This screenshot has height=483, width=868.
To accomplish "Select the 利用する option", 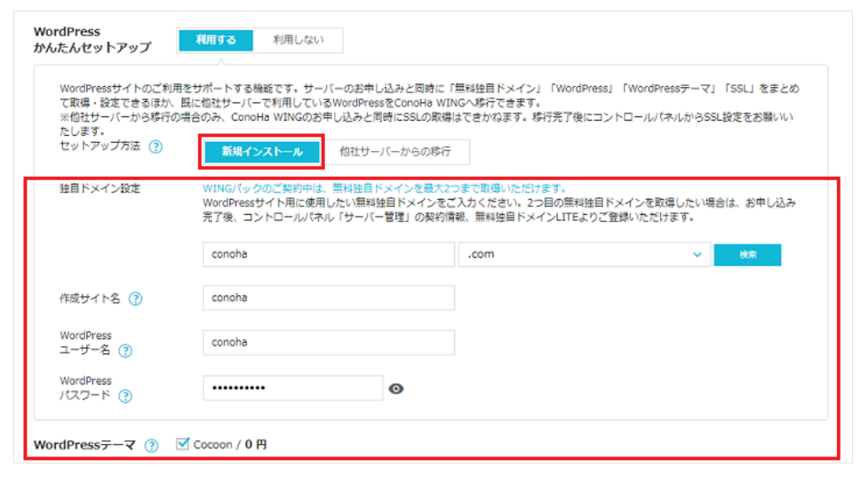I will tap(216, 40).
